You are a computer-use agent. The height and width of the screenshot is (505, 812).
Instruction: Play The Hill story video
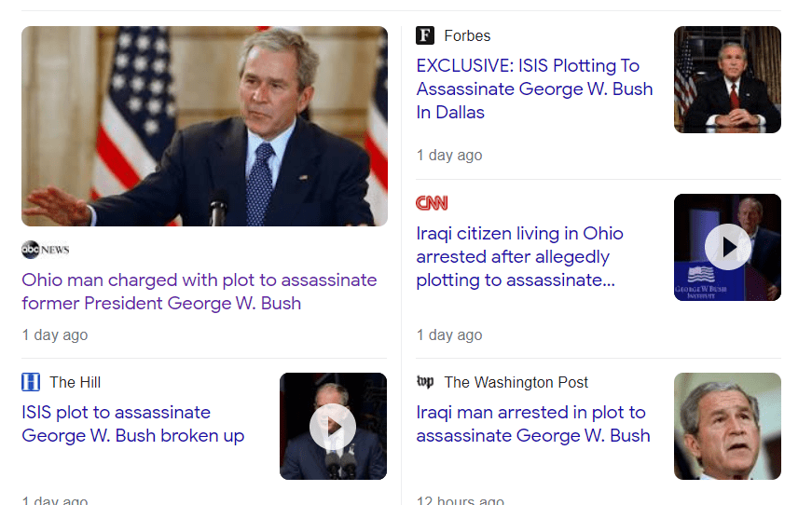point(333,426)
